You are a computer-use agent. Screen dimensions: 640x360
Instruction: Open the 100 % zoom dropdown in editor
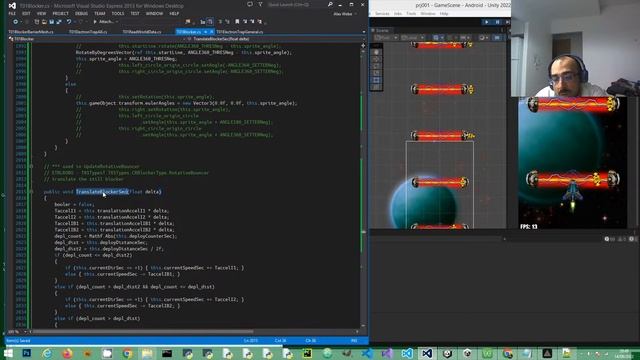(25, 331)
